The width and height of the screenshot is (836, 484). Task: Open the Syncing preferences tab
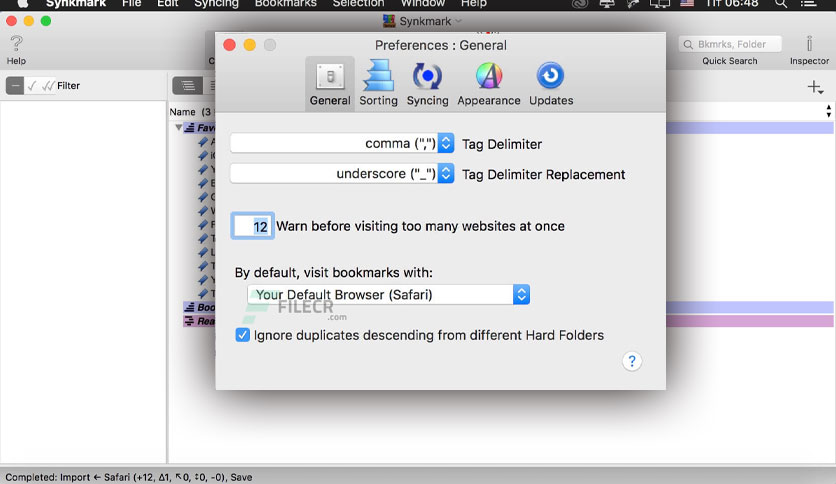[x=428, y=84]
